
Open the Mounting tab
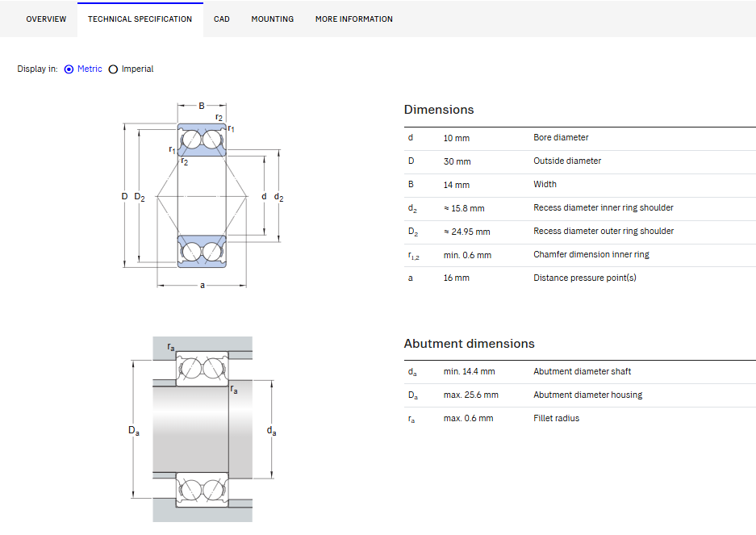(x=273, y=19)
